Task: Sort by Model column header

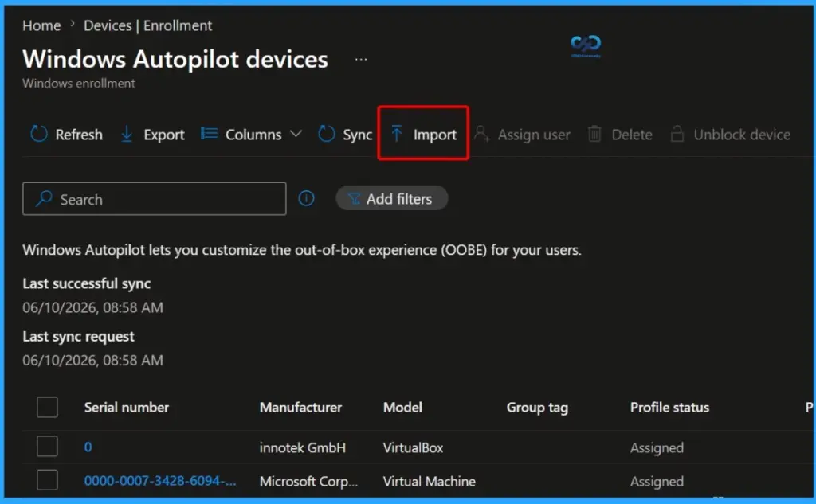Action: click(x=402, y=407)
